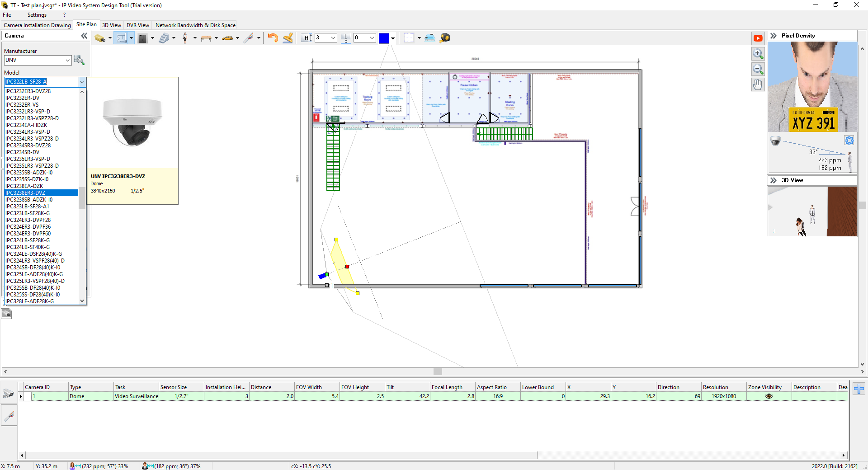Open the Settings menu
868x470 pixels.
point(37,15)
